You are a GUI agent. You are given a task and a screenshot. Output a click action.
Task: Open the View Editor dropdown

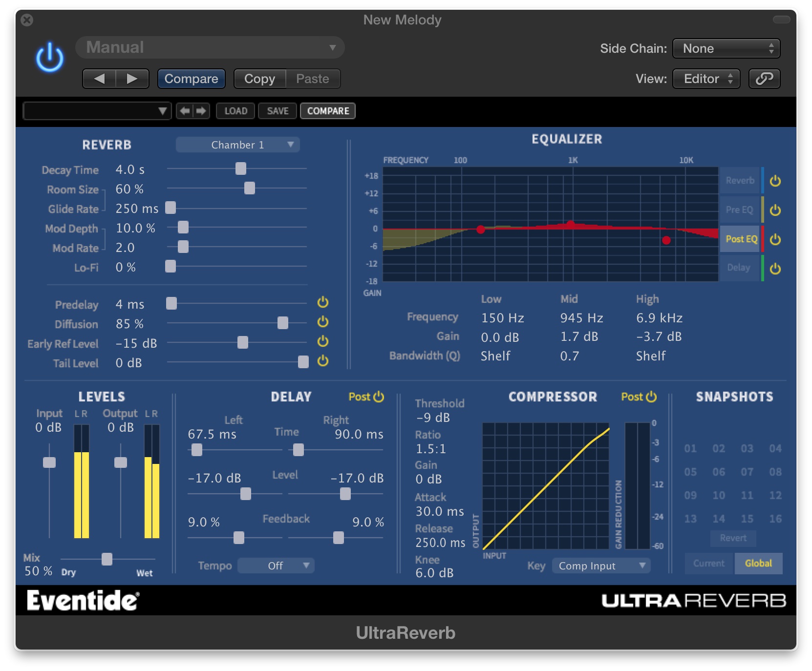(x=706, y=79)
